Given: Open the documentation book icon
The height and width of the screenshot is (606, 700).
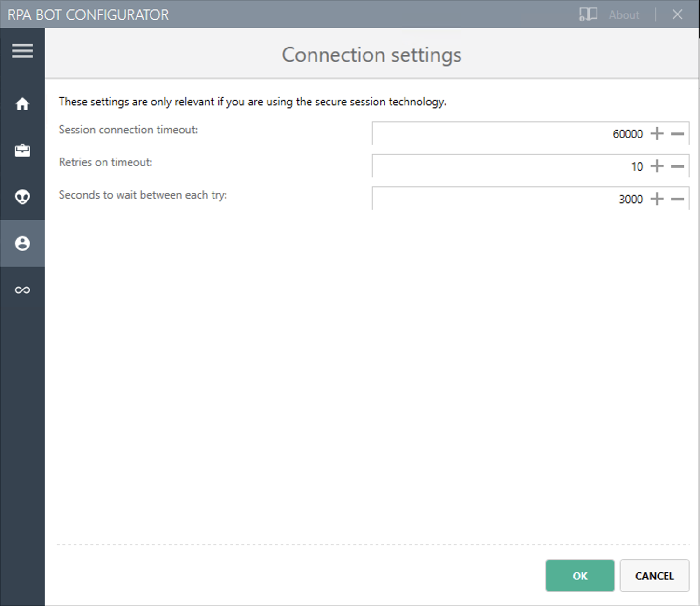Looking at the screenshot, I should [x=588, y=14].
